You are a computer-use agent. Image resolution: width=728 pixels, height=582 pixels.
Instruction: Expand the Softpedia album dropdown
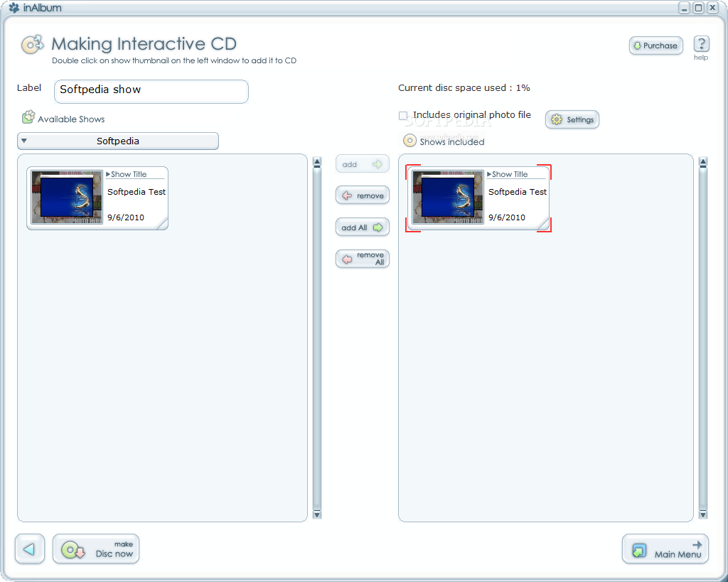pos(118,141)
